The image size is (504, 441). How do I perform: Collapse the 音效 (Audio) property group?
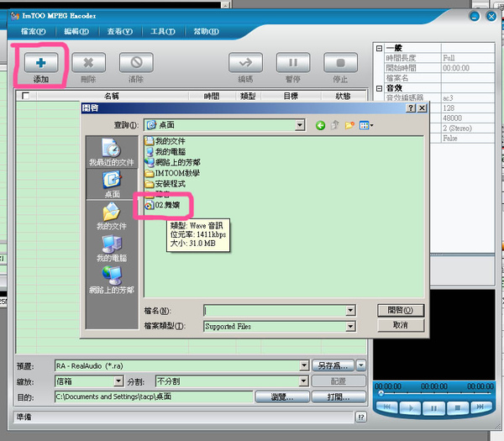[380, 88]
